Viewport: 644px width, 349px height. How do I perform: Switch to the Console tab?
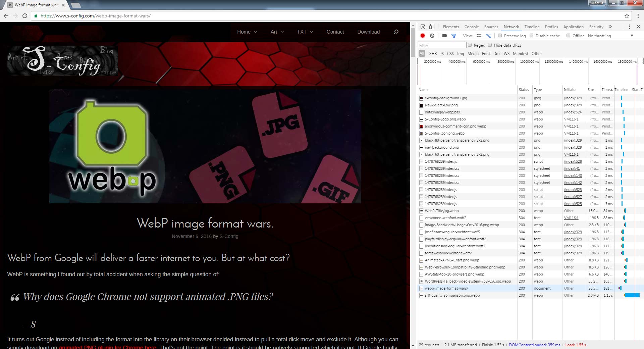click(x=472, y=27)
